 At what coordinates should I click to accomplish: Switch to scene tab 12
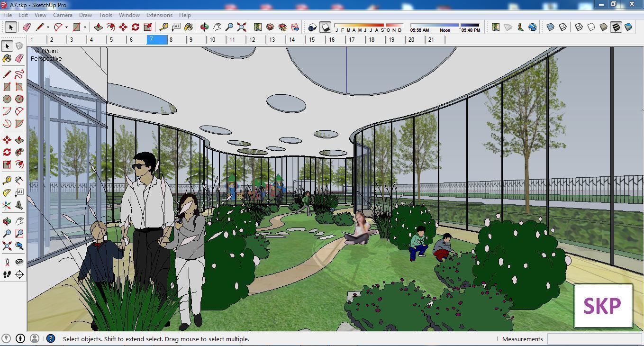257,40
